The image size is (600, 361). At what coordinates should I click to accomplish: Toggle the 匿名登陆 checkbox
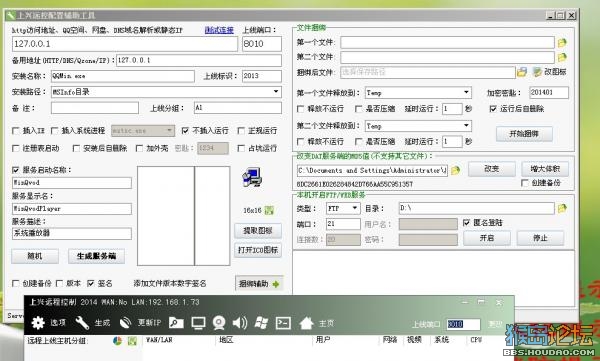click(466, 222)
